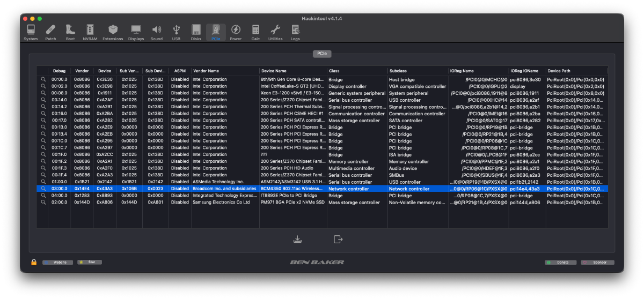Click magnifier icon for row 02:00.0
This screenshot has height=299, width=644.
pos(43,203)
